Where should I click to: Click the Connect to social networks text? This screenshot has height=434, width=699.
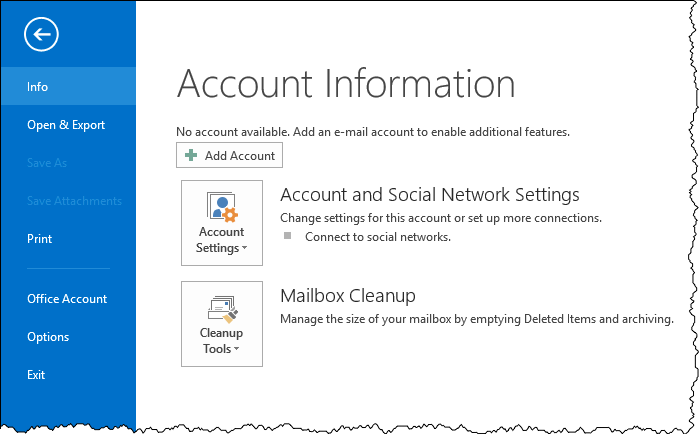(378, 237)
